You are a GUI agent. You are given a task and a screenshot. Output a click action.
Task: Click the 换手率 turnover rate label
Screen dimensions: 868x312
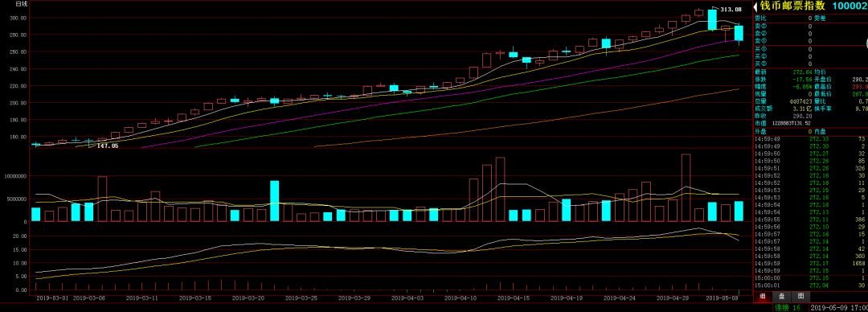click(x=824, y=109)
